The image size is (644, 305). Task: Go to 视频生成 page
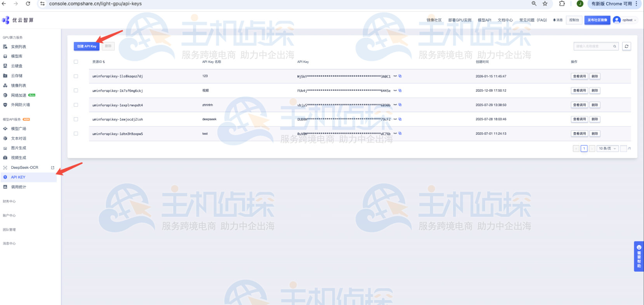coord(18,158)
